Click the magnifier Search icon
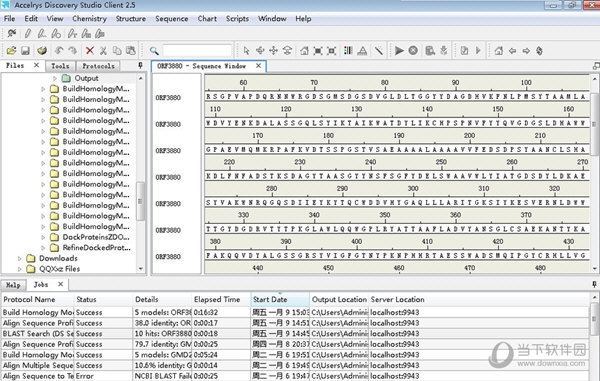 coord(154,51)
